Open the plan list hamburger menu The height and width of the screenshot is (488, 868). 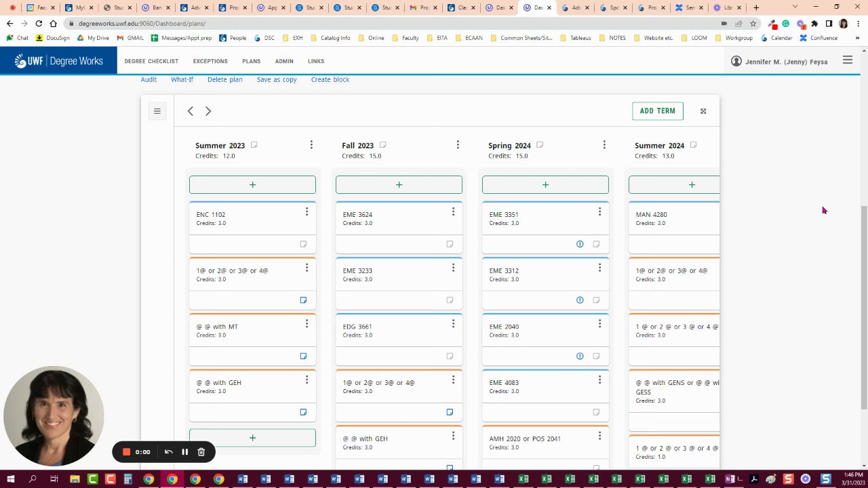coord(157,111)
